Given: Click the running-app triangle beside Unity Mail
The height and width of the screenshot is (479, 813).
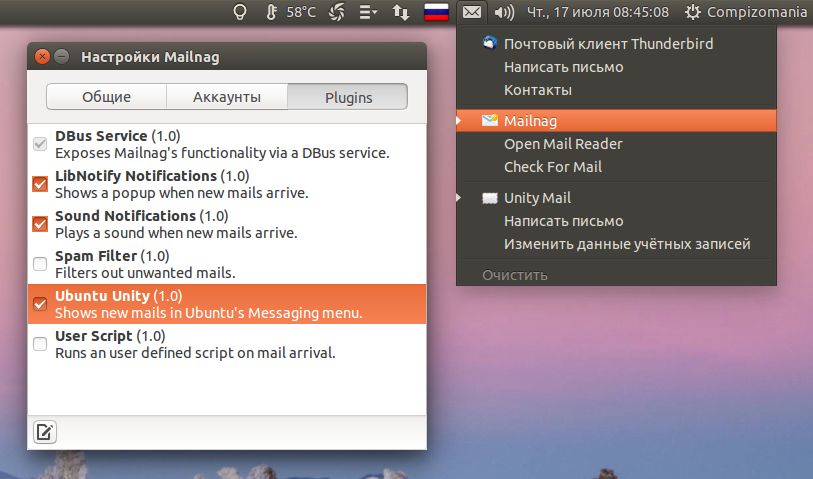Looking at the screenshot, I should [458, 198].
